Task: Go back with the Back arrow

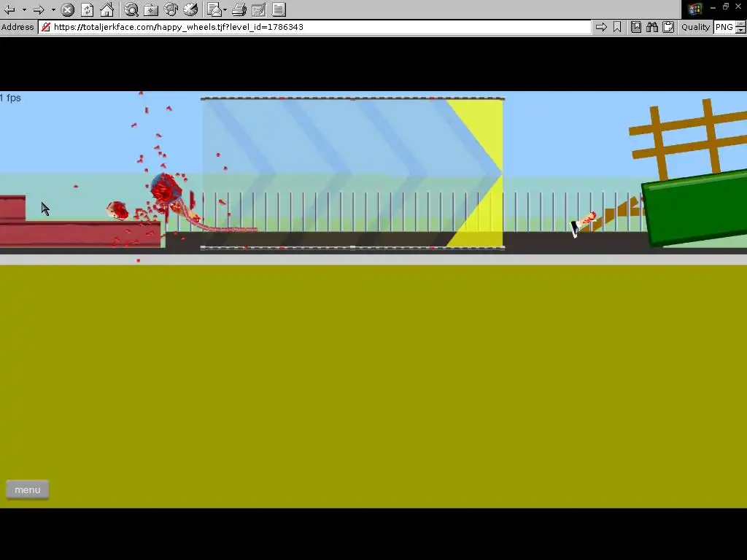Action: [x=9, y=9]
